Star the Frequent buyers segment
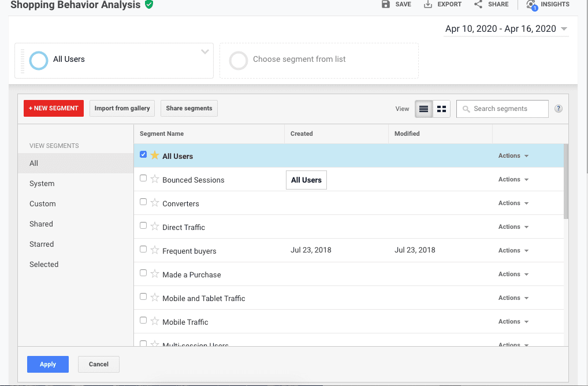Viewport: 588px width, 386px height. 155,250
